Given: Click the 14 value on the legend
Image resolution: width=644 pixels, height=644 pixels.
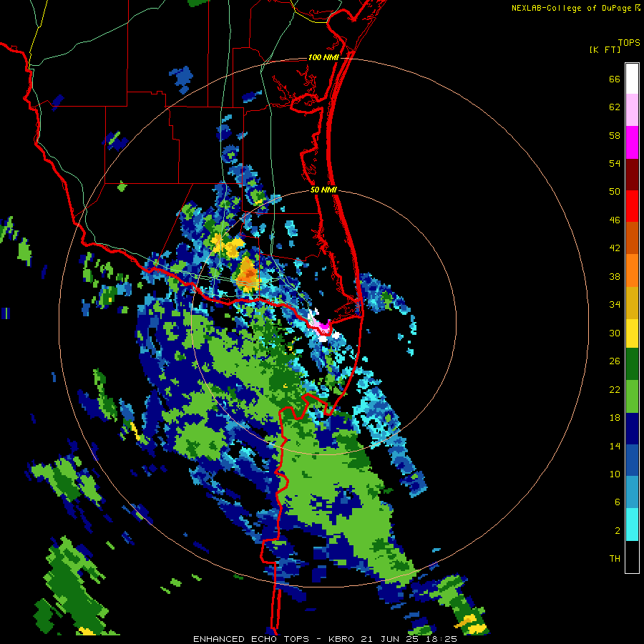Looking at the screenshot, I should [x=615, y=446].
